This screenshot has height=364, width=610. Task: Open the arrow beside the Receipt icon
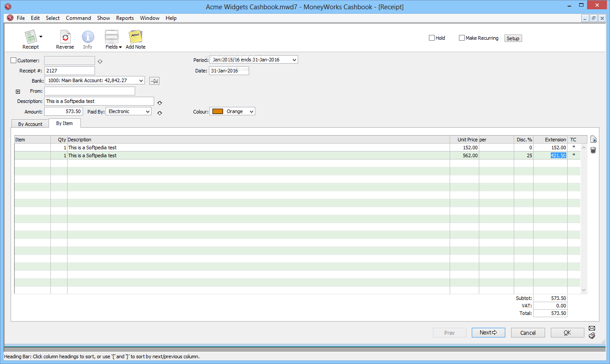point(41,37)
